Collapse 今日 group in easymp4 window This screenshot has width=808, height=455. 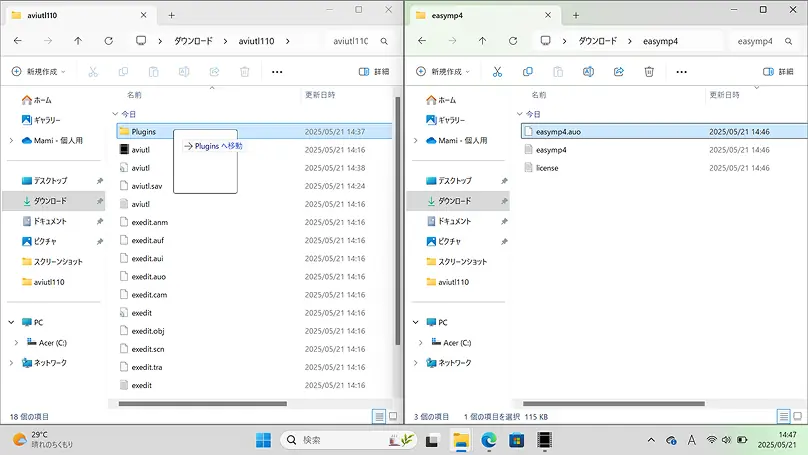click(x=520, y=114)
